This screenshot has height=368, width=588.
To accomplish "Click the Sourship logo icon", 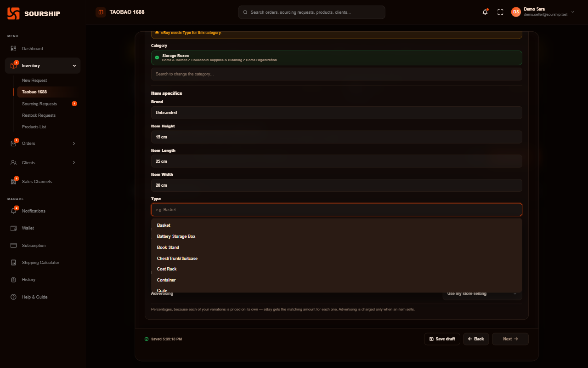I will point(13,13).
